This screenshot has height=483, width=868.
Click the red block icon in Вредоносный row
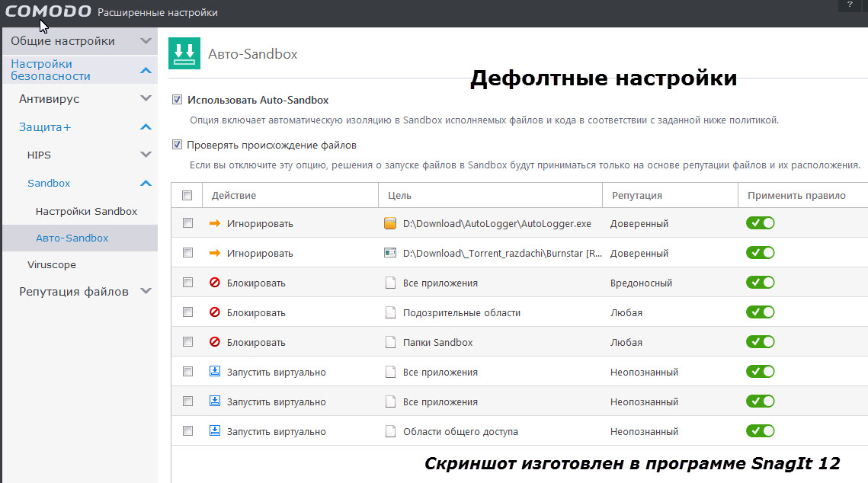pos(215,283)
